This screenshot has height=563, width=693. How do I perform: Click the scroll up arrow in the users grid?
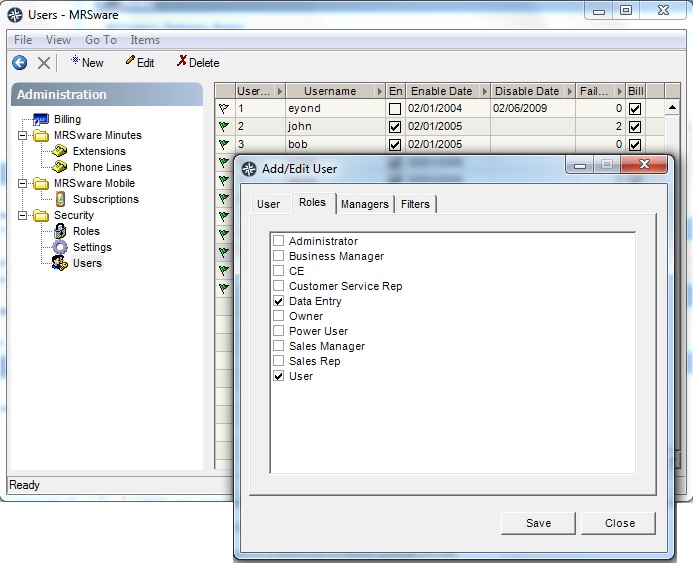672,108
